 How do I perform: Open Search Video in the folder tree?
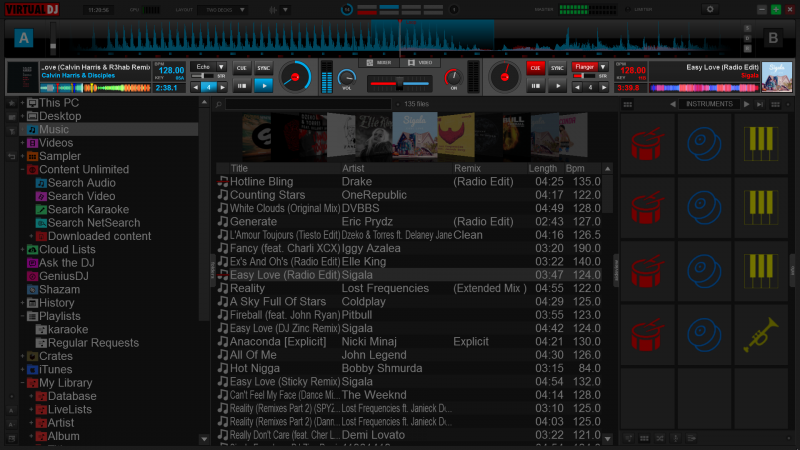coord(82,196)
